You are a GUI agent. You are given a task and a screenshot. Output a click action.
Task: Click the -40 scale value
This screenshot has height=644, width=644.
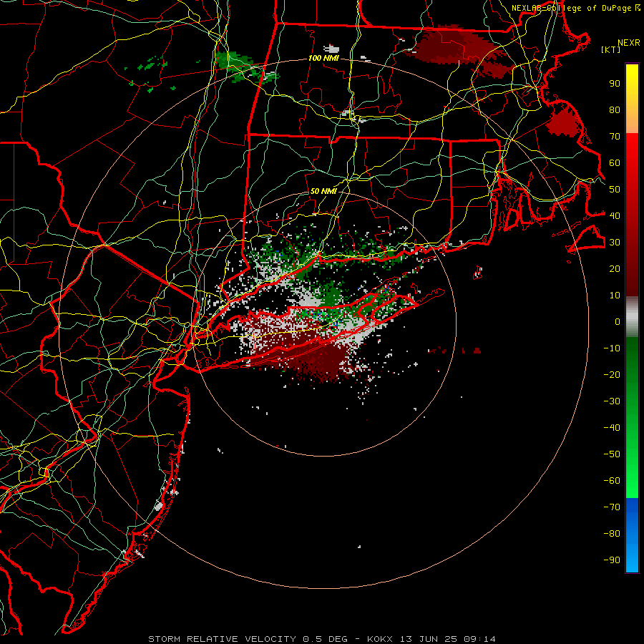coord(612,428)
